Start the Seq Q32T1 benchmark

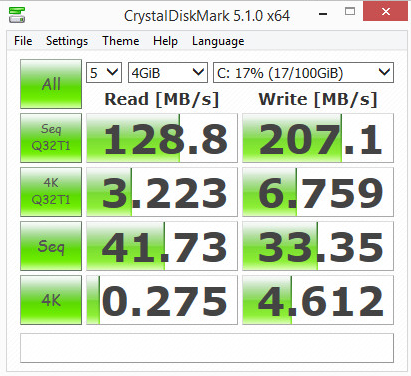(x=51, y=138)
